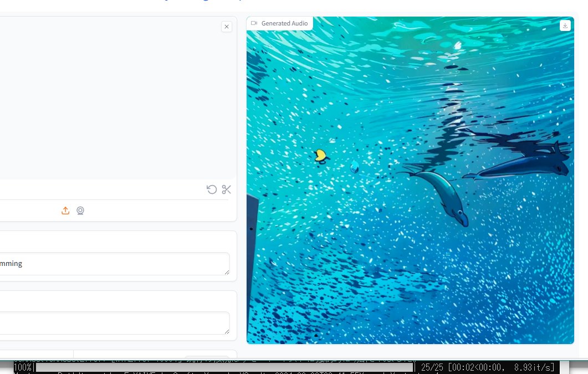Click the '25/25' progress text in terminal
Image resolution: width=588 pixels, height=374 pixels.
(432, 367)
